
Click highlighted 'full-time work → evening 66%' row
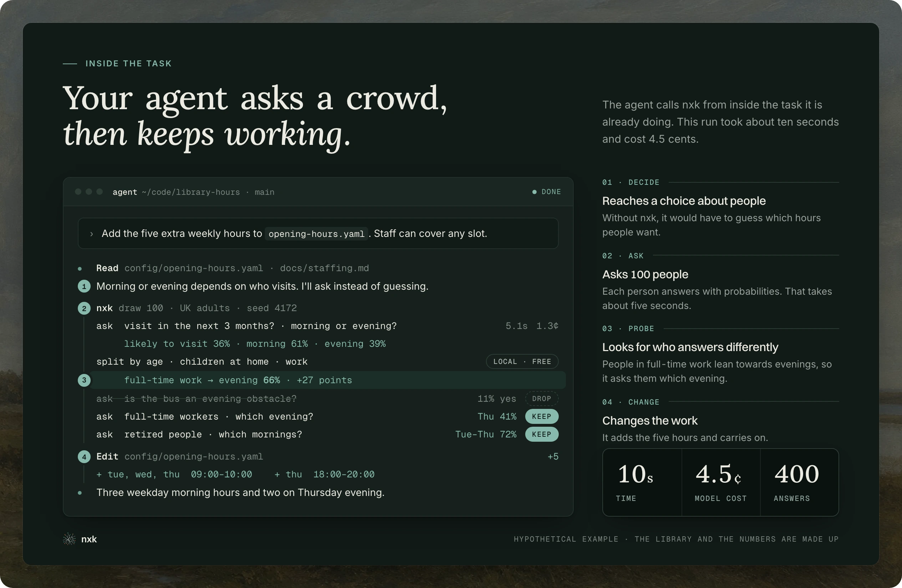coord(328,380)
